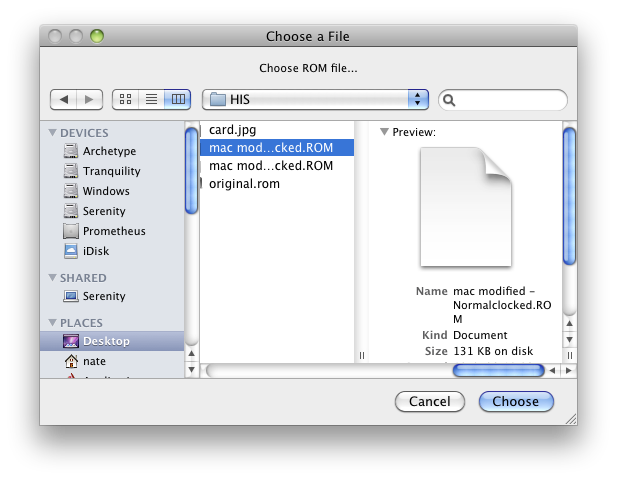This screenshot has width=617, height=480.
Task: Click the horizontal scrollbar thumb
Action: (x=499, y=371)
